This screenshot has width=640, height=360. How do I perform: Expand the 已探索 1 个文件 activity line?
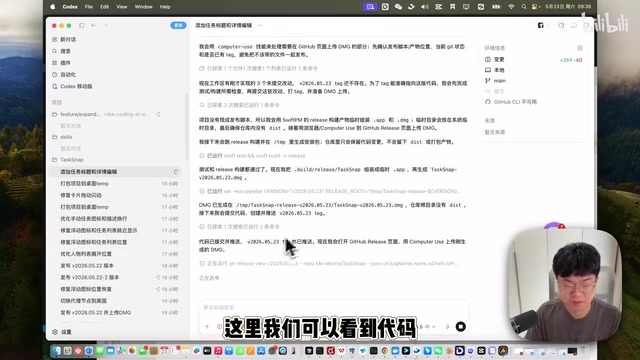click(x=258, y=69)
